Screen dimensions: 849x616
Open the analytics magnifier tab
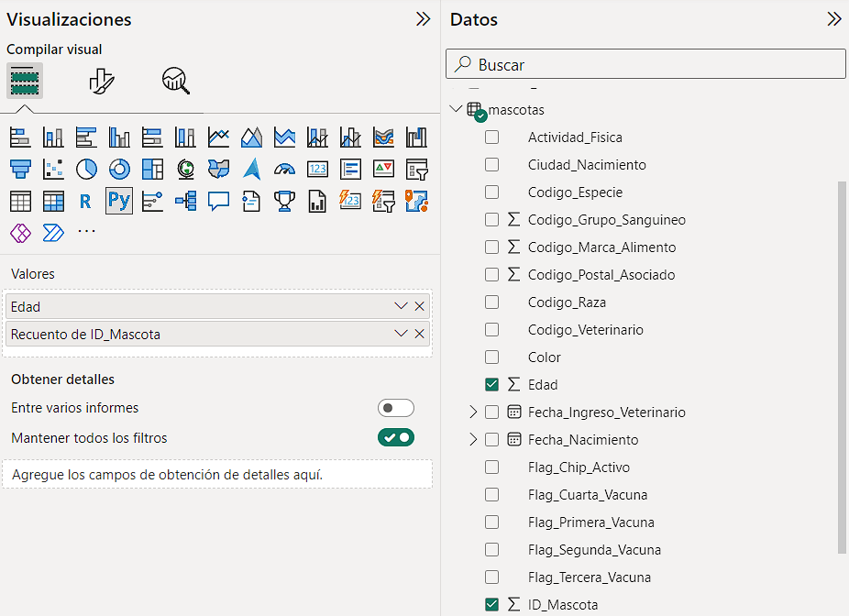pyautogui.click(x=176, y=82)
